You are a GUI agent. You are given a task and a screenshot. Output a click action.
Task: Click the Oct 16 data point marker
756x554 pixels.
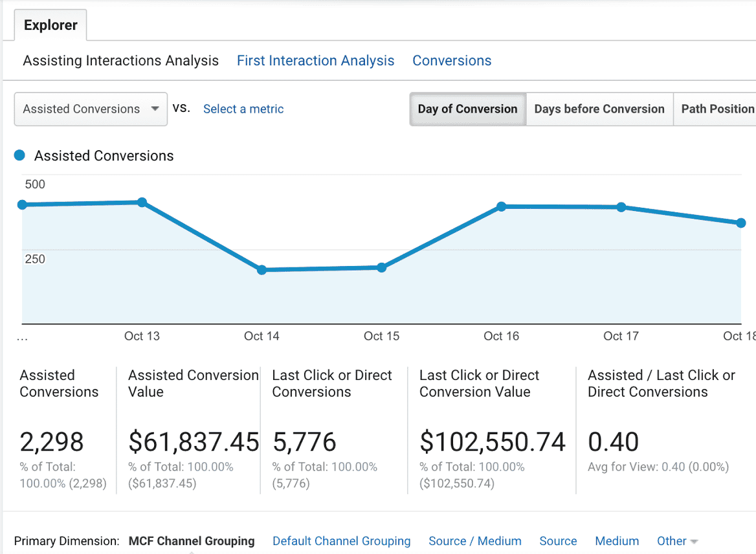(x=501, y=206)
